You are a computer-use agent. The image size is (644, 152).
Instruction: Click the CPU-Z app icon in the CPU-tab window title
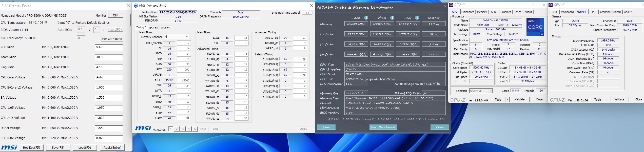pyautogui.click(x=451, y=5)
